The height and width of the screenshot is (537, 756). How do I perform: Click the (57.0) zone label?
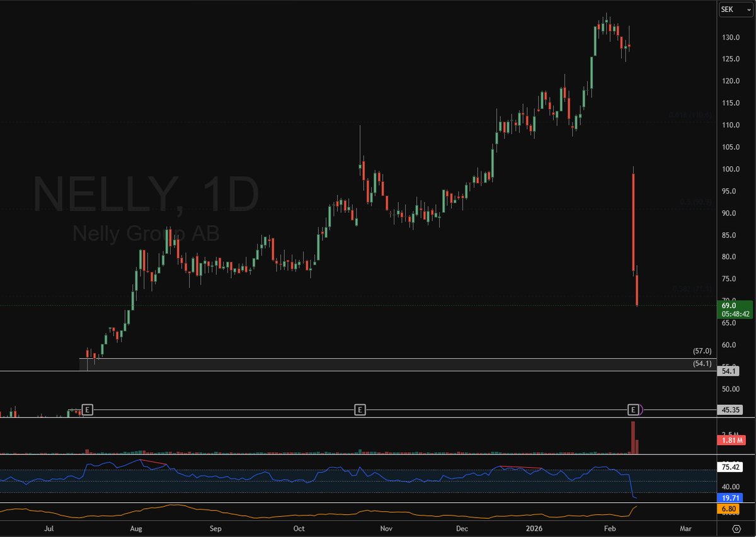(x=702, y=351)
